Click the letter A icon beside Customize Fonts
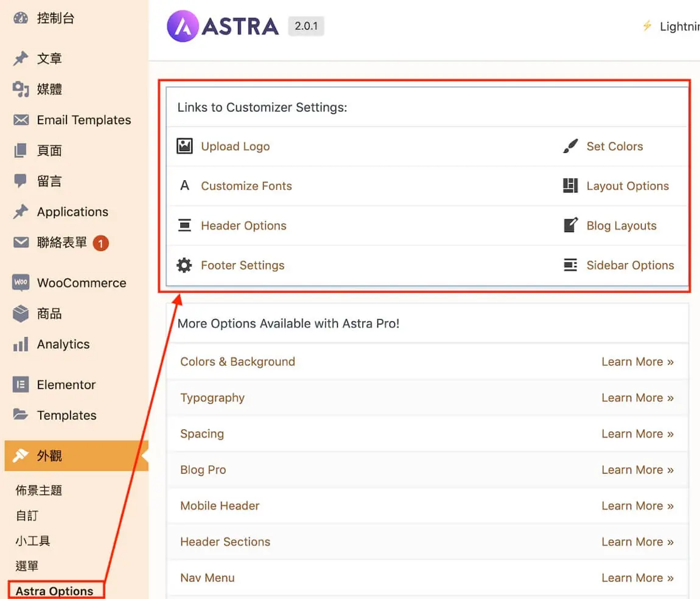 coord(184,185)
